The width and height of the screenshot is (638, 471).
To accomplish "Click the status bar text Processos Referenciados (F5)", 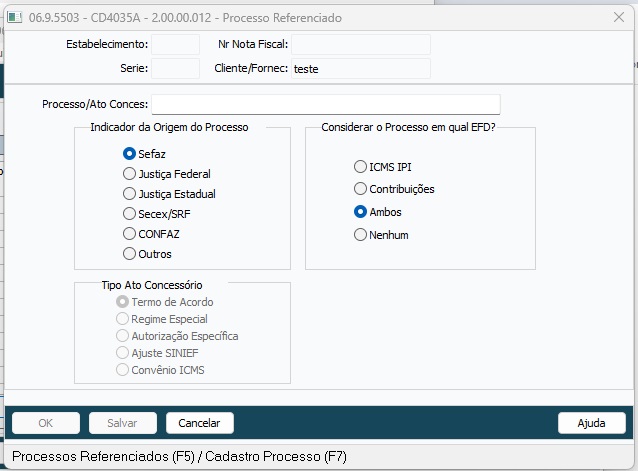I will [x=103, y=456].
